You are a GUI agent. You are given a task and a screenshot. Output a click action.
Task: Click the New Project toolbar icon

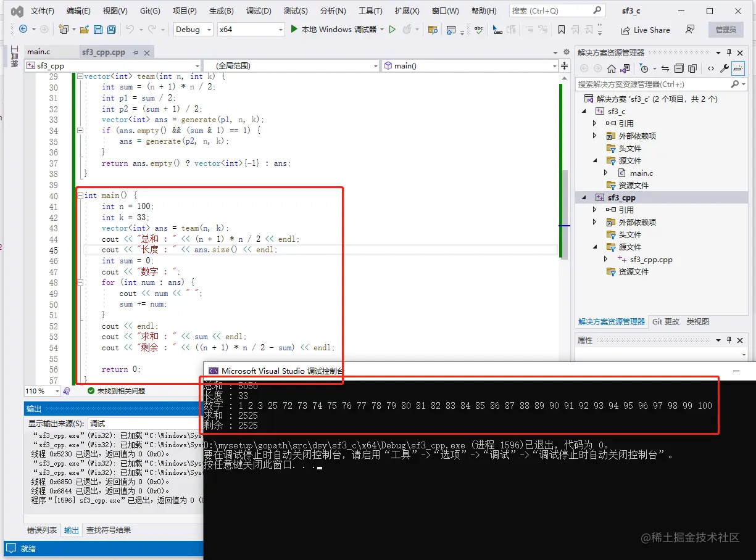point(63,29)
